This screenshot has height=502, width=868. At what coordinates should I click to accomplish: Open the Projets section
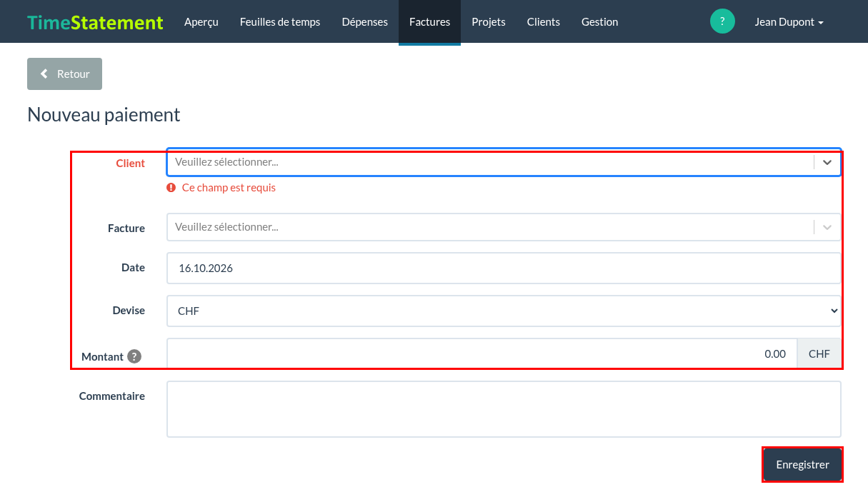tap(489, 21)
